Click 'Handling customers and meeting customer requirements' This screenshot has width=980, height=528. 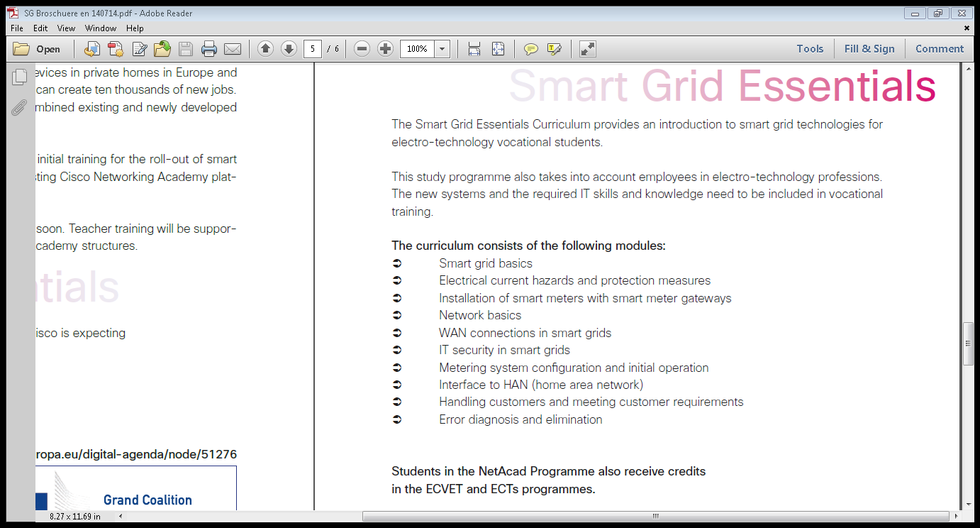point(591,402)
